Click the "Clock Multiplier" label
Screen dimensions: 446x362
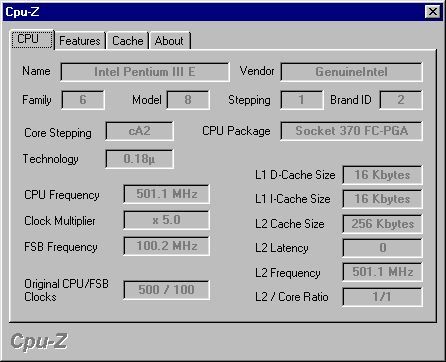(x=60, y=221)
